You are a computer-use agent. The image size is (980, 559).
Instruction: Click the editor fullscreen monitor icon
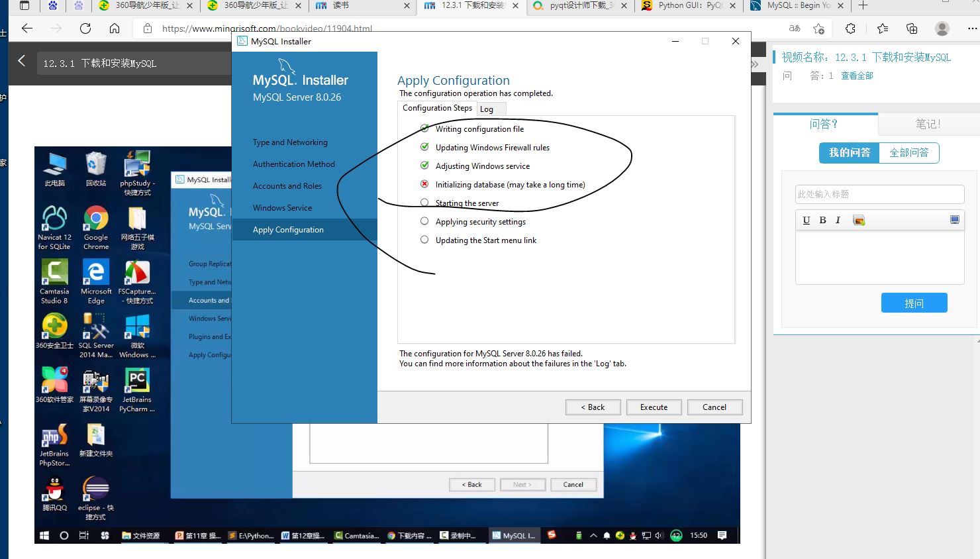tap(955, 219)
